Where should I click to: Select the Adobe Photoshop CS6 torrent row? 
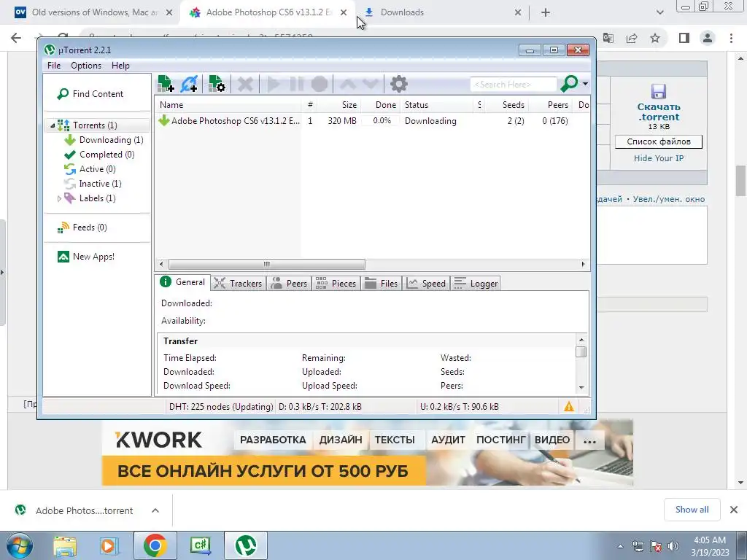point(371,121)
